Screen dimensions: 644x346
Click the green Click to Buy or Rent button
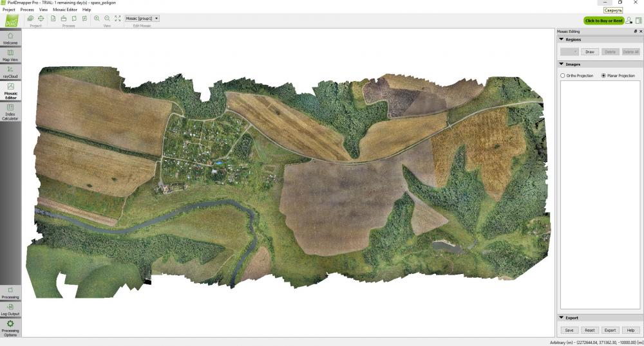[x=604, y=21]
